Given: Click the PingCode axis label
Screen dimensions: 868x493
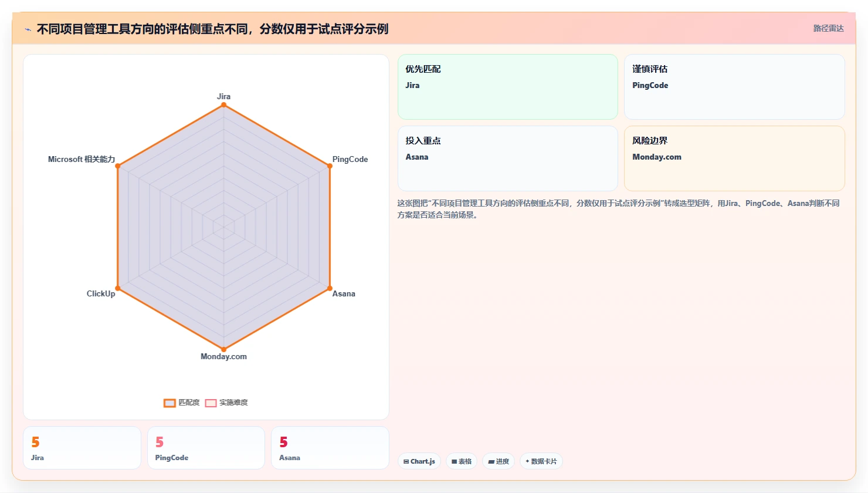Looking at the screenshot, I should [x=350, y=159].
